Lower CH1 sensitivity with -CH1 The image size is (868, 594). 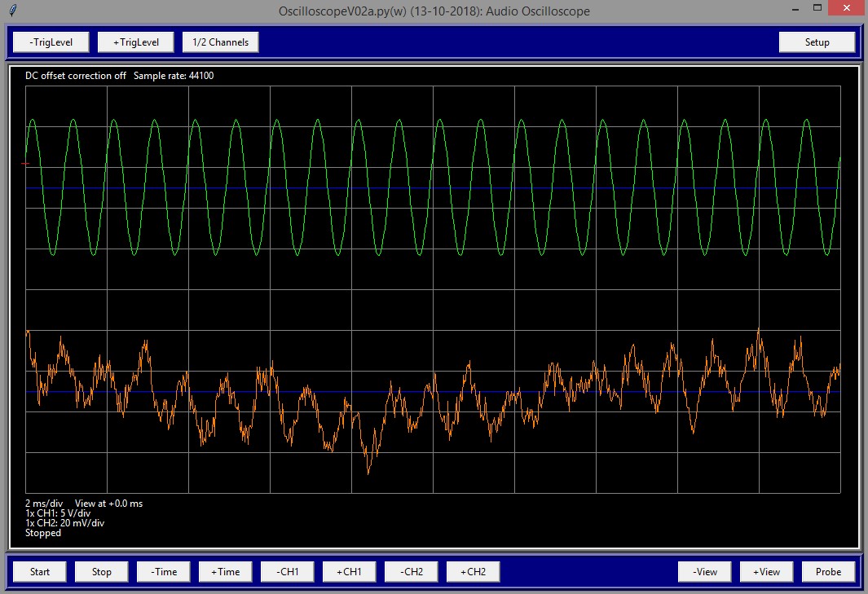tap(288, 571)
